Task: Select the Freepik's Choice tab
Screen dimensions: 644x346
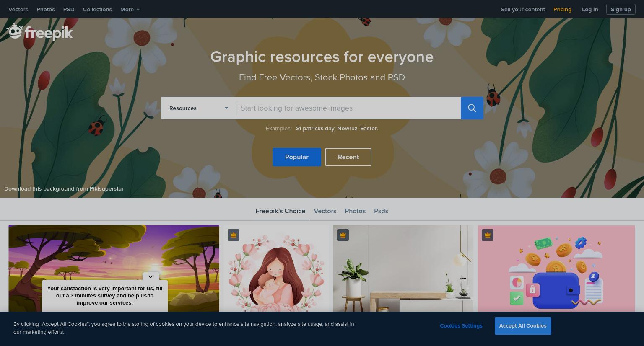Action: pyautogui.click(x=280, y=211)
